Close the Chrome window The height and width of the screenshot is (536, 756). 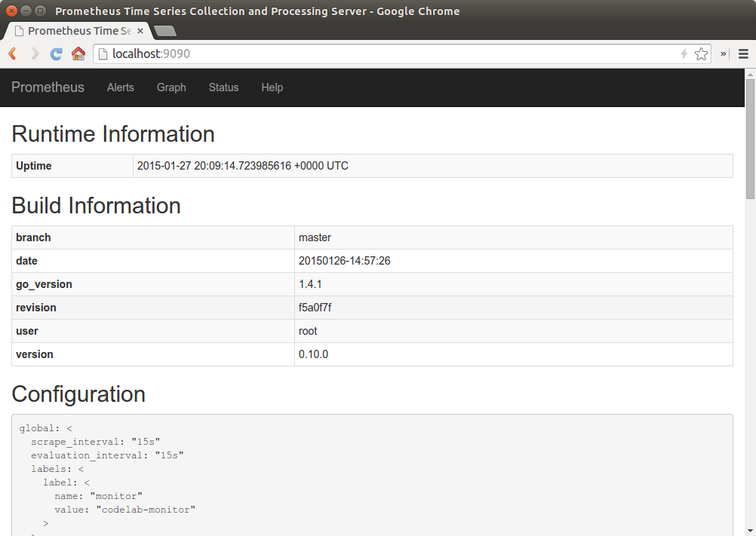point(11,11)
